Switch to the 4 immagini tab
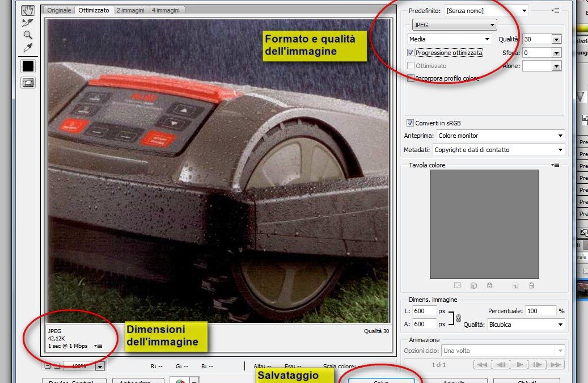Screen dimensions: 588x383 pyautogui.click(x=166, y=10)
